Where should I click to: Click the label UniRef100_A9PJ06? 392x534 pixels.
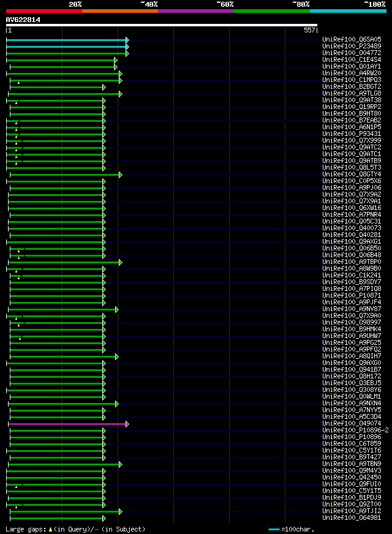pos(352,187)
